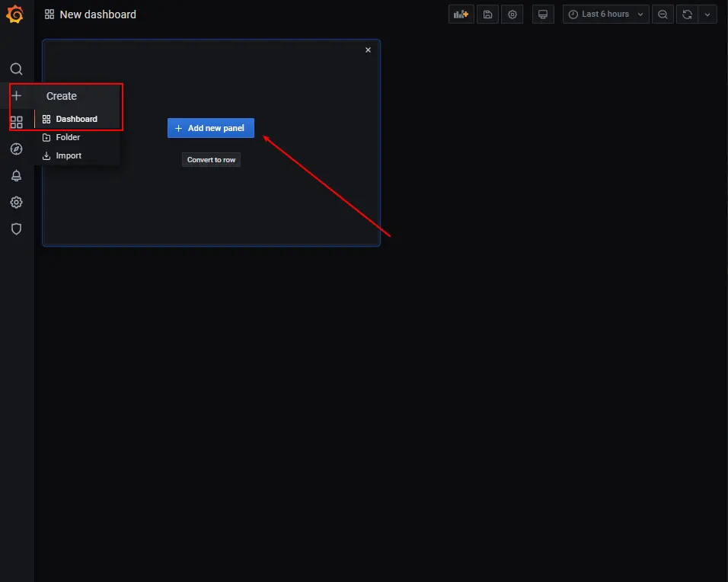The width and height of the screenshot is (728, 582).
Task: Expand the refresh interval dropdown arrow
Action: pos(707,14)
